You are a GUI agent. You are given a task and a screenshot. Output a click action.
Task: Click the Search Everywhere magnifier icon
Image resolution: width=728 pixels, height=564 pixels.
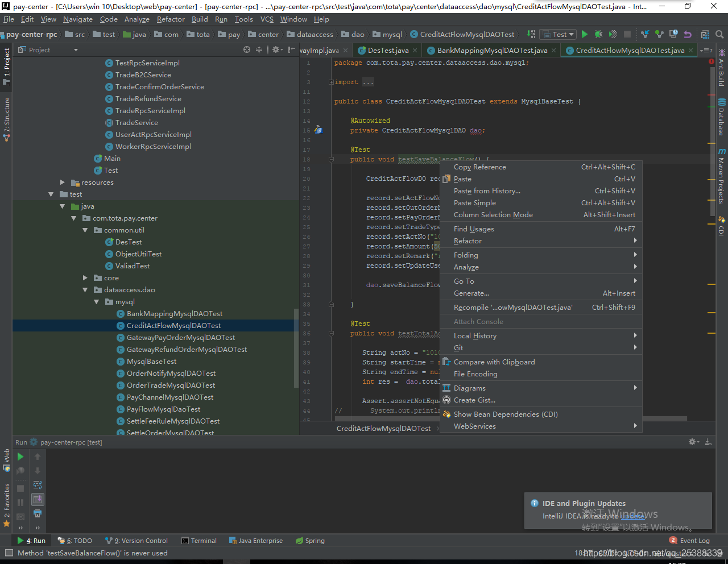[x=719, y=34]
